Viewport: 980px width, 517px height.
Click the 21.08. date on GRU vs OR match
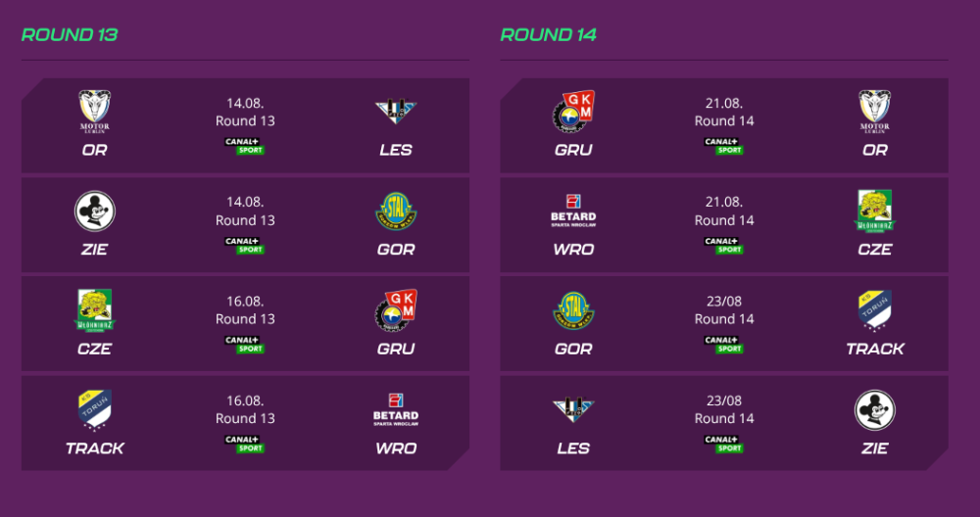(724, 103)
